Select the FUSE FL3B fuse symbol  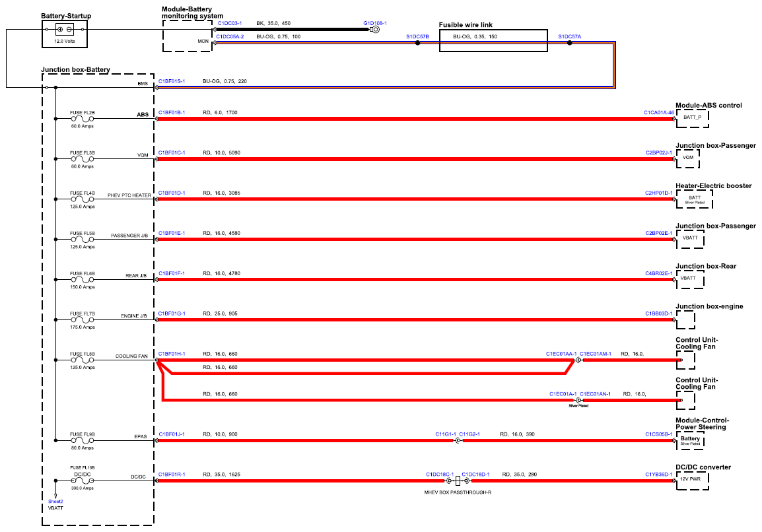(82, 159)
